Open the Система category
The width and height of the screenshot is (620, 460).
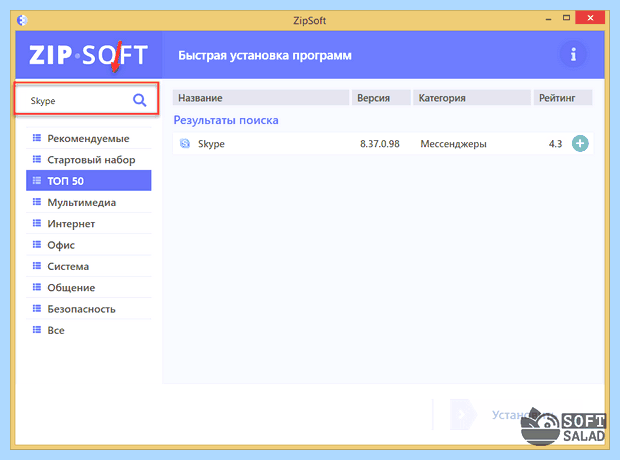[x=89, y=267]
